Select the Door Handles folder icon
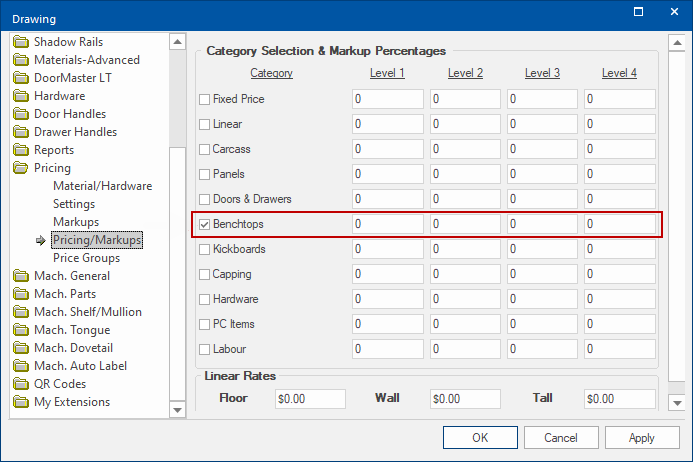The width and height of the screenshot is (693, 462). [x=21, y=114]
